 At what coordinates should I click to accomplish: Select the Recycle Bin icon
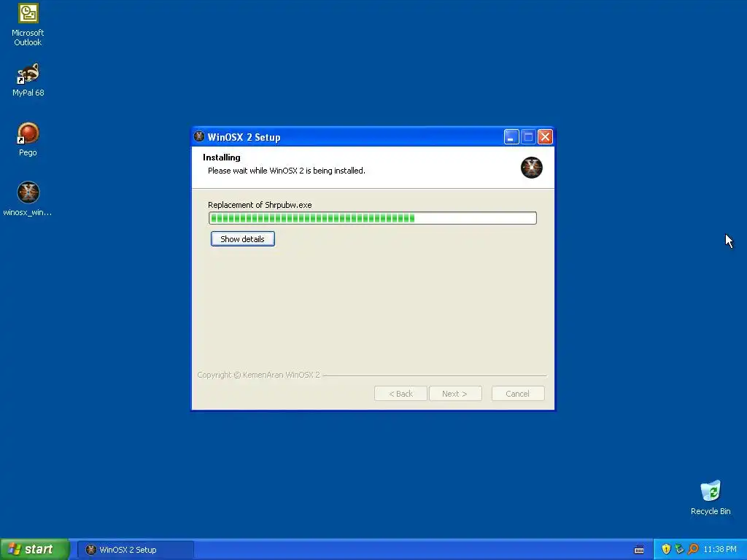coord(711,497)
